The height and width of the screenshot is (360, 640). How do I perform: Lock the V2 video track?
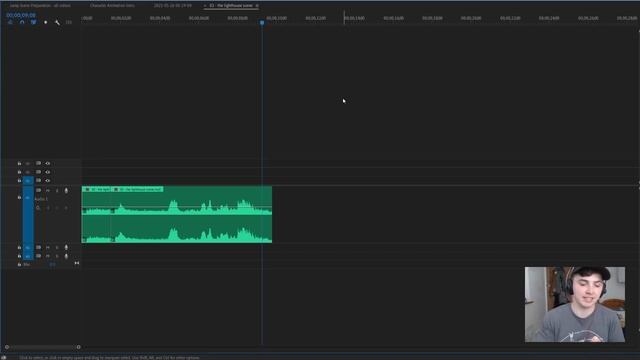(x=19, y=172)
